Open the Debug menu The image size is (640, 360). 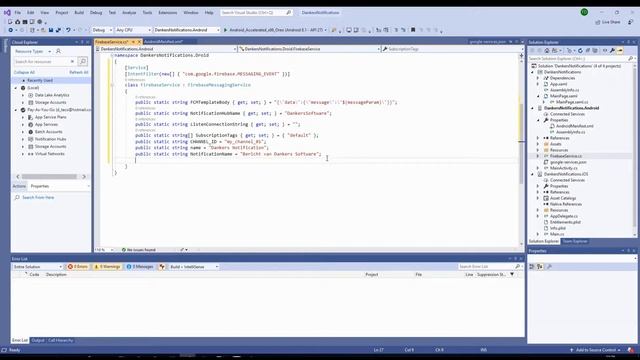tap(96, 13)
